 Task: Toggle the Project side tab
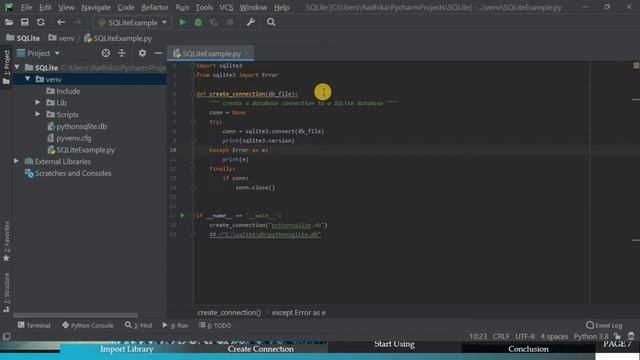point(6,67)
